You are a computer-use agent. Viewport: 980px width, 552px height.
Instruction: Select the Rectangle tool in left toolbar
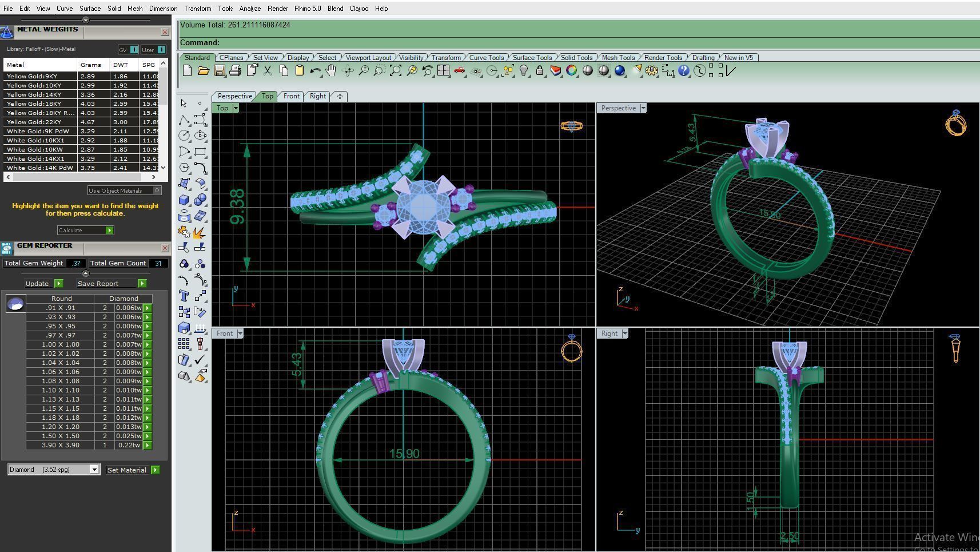pos(200,152)
